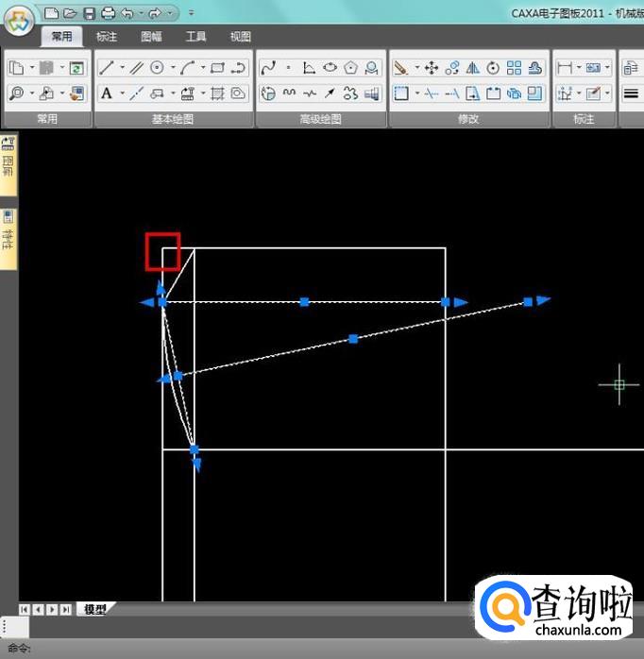Screen dimensions: 644x659
Task: Go to the first layout sheet arrow
Action: click(25, 610)
